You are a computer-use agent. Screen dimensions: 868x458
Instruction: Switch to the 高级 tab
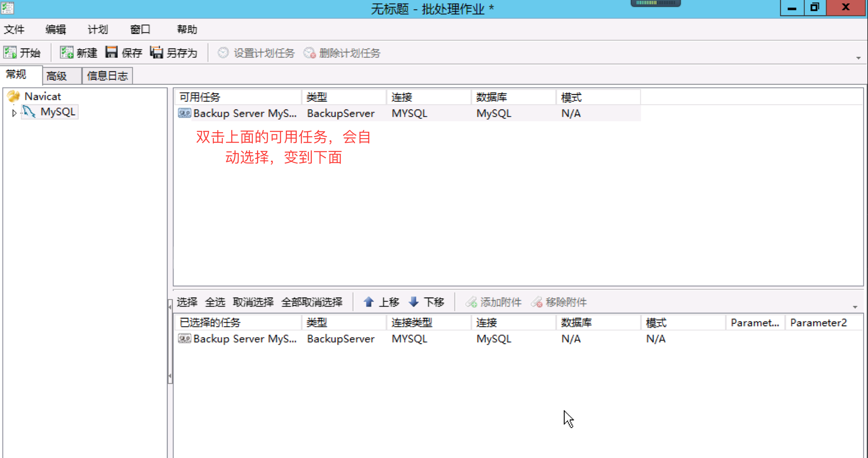click(x=62, y=76)
